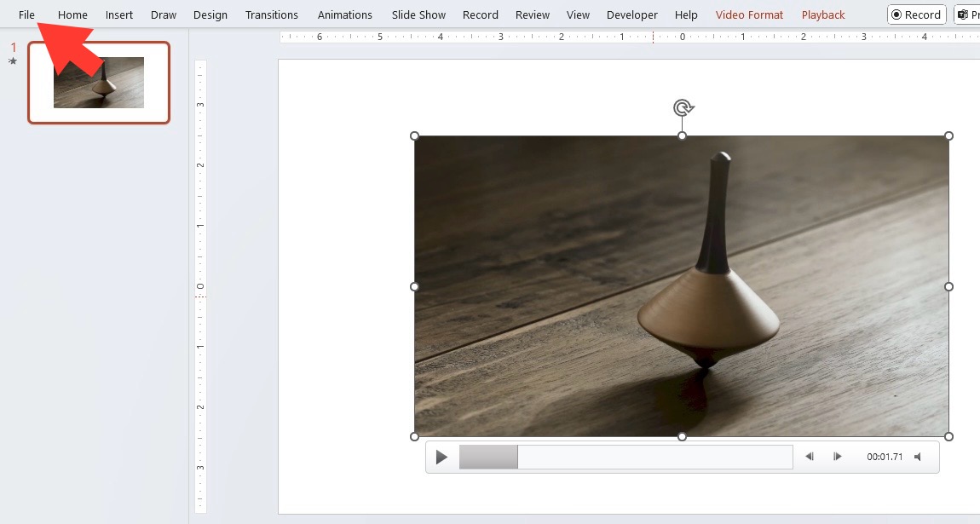Click the Record ribbon tab
Image resolution: width=980 pixels, height=524 pixels.
pyautogui.click(x=480, y=14)
